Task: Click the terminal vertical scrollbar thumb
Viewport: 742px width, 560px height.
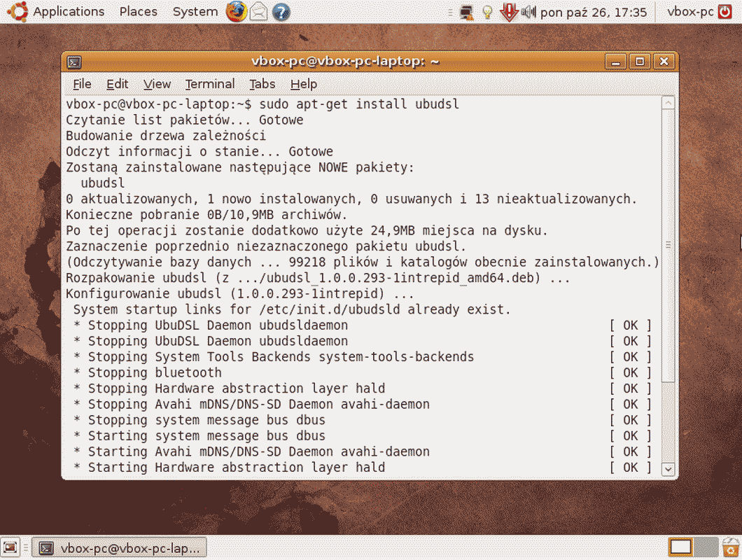Action: (668, 245)
